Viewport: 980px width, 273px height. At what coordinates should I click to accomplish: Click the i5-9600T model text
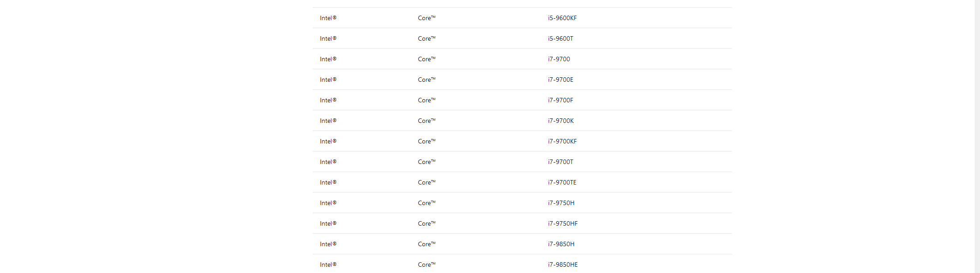click(x=560, y=38)
